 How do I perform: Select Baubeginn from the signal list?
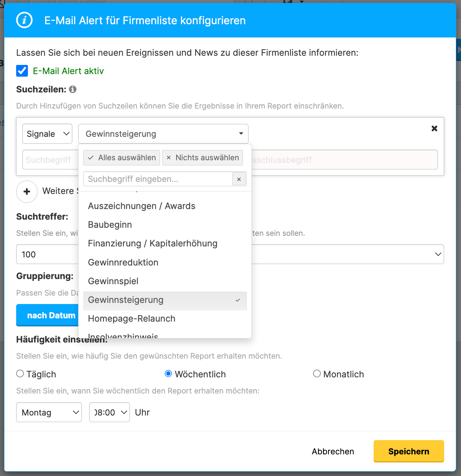pyautogui.click(x=110, y=224)
